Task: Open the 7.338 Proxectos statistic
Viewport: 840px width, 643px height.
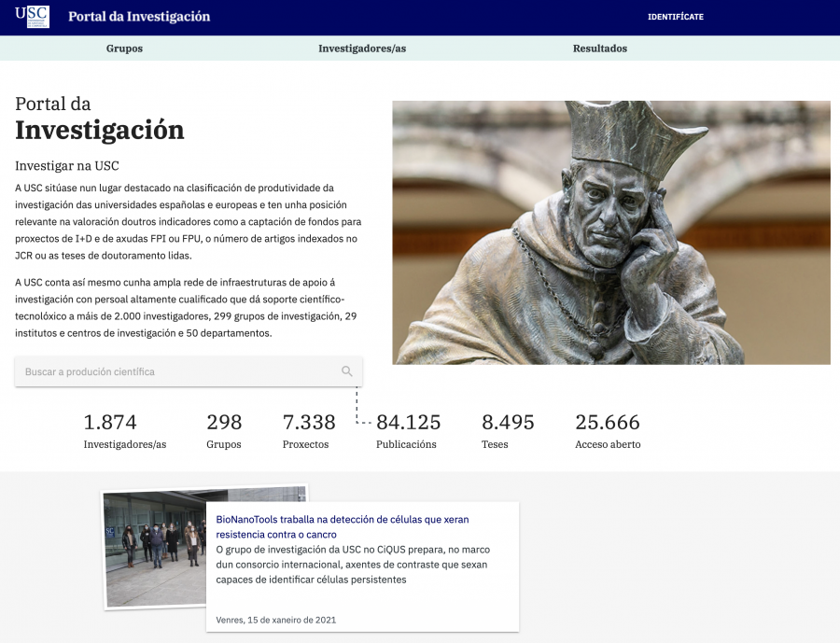Action: (x=309, y=431)
